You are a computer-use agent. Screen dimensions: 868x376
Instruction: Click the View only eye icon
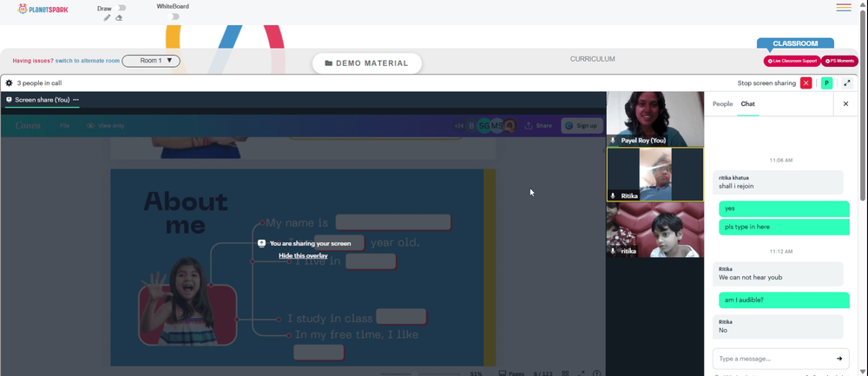(x=91, y=126)
